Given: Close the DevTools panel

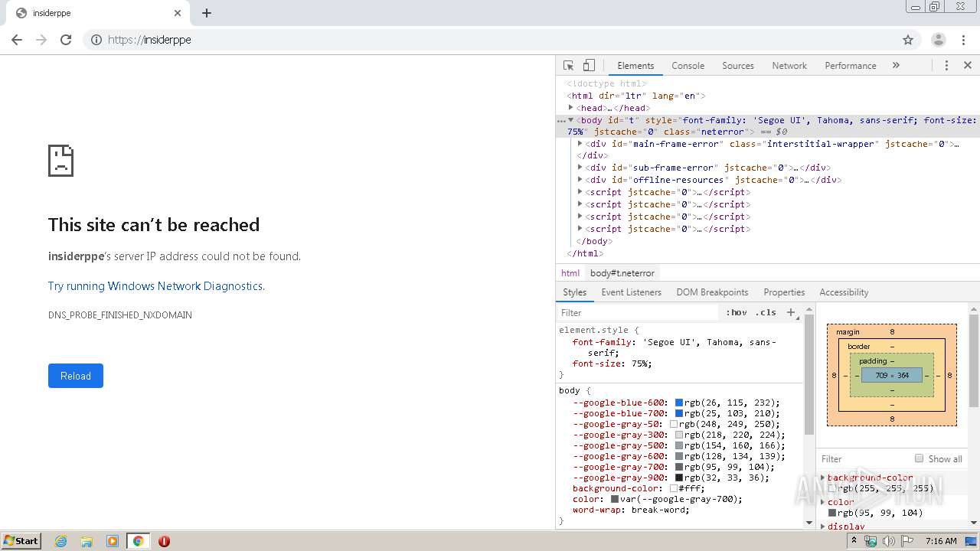Looking at the screenshot, I should tap(968, 66).
